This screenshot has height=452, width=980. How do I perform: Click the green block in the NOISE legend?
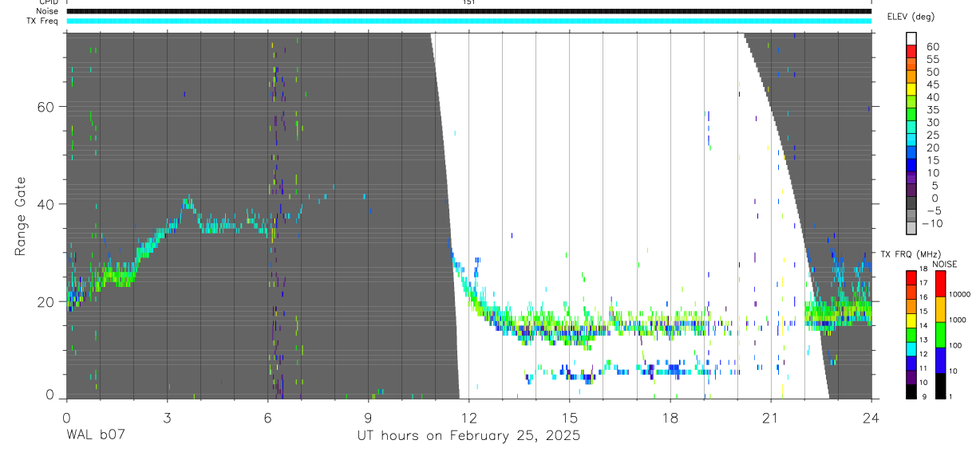(940, 335)
